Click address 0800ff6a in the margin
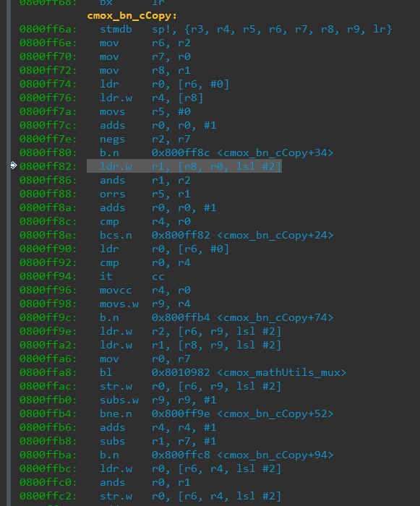The image size is (420, 506). click(x=48, y=30)
